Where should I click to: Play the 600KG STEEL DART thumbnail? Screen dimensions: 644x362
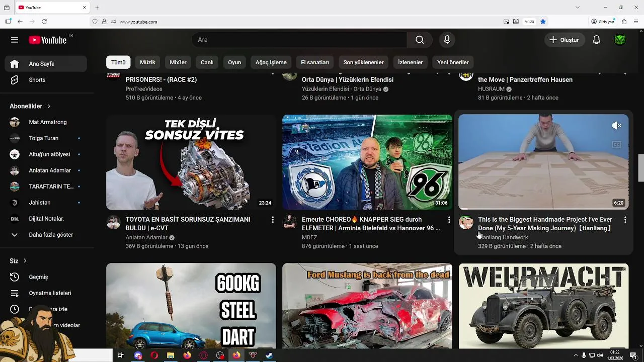pyautogui.click(x=191, y=306)
